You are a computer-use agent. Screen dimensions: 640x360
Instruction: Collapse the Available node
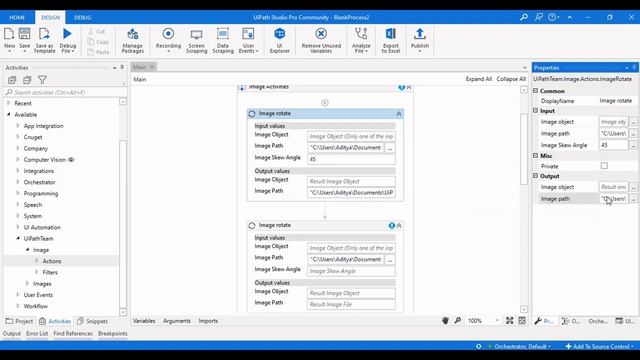pyautogui.click(x=9, y=115)
